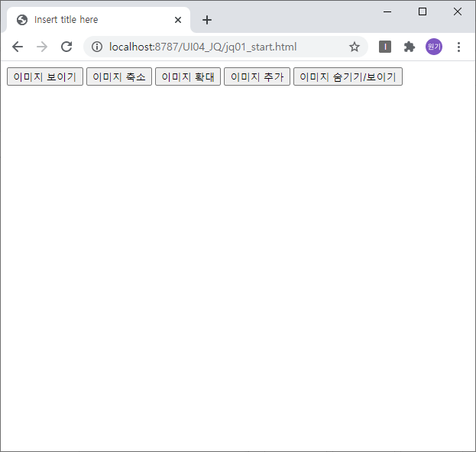Maximize the Chrome window
The height and width of the screenshot is (452, 476).
(423, 12)
